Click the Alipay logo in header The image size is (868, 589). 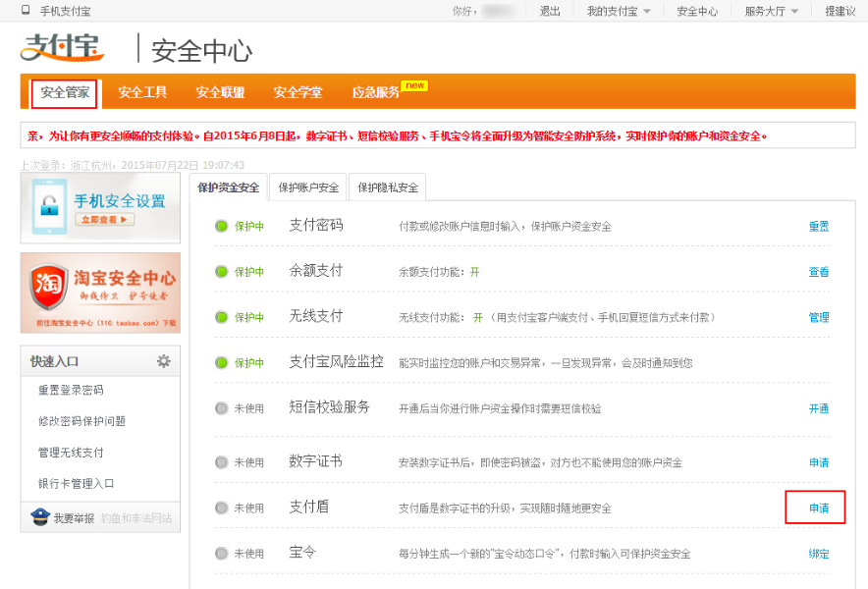tap(63, 48)
